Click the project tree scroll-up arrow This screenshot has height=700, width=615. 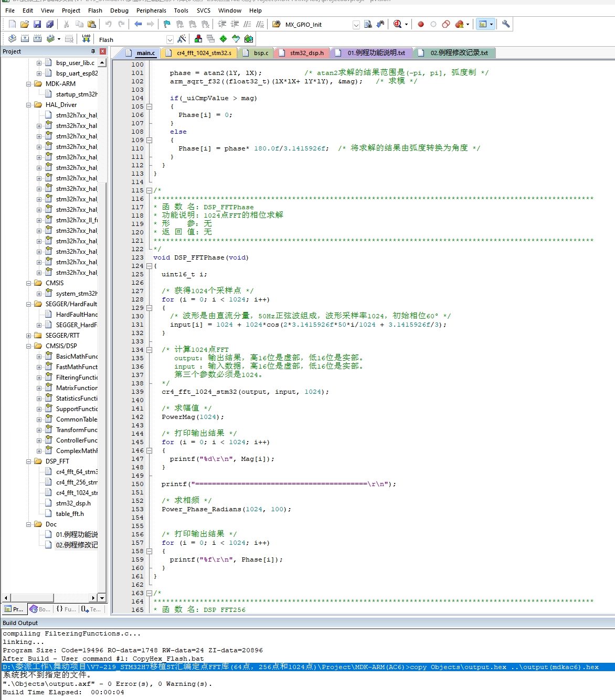(102, 63)
